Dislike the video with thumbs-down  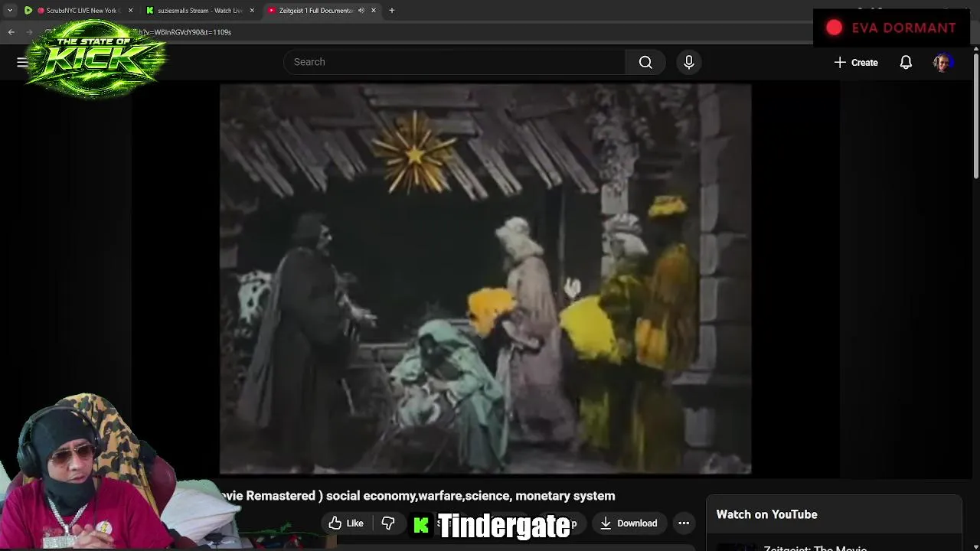pos(388,523)
